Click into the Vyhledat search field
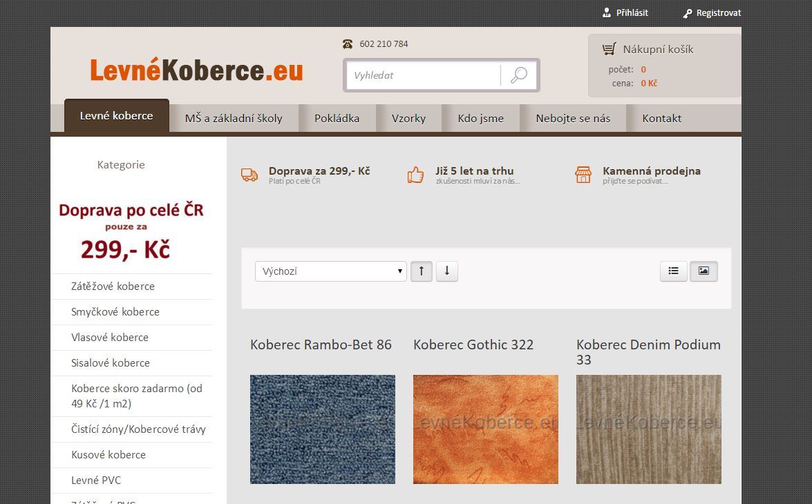Viewport: 812px width, 504px height. 423,75
